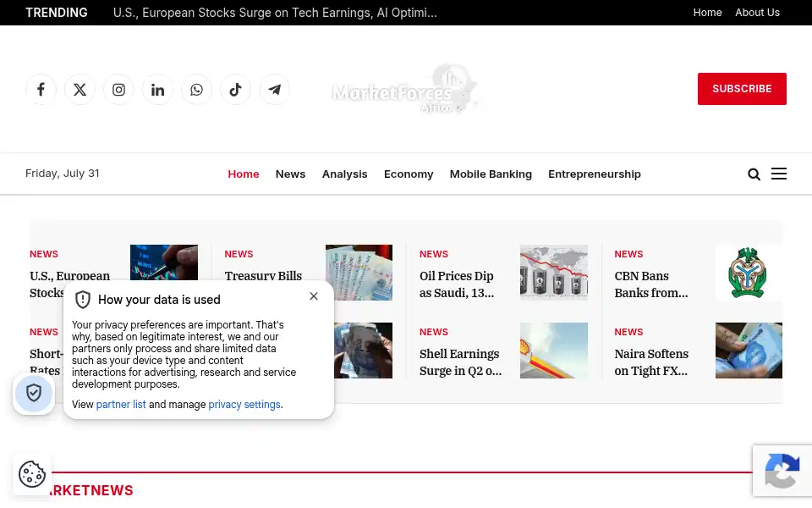Open the WhatsApp social icon
Viewport: 812px width, 508px height.
coord(196,90)
